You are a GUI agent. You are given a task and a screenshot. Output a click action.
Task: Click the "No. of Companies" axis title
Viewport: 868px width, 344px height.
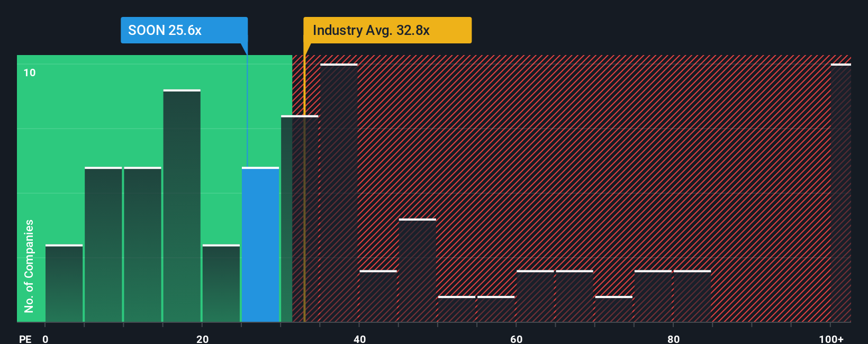(x=29, y=266)
